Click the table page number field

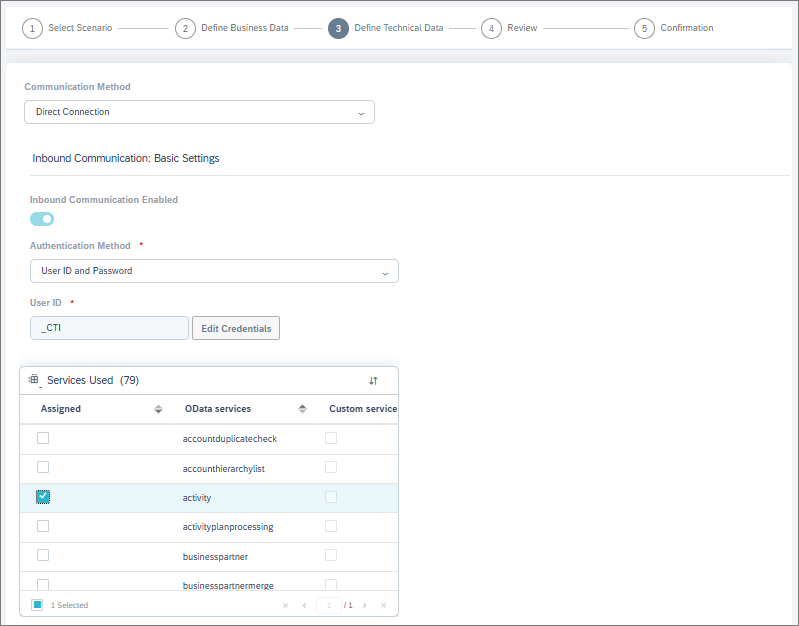[328, 605]
